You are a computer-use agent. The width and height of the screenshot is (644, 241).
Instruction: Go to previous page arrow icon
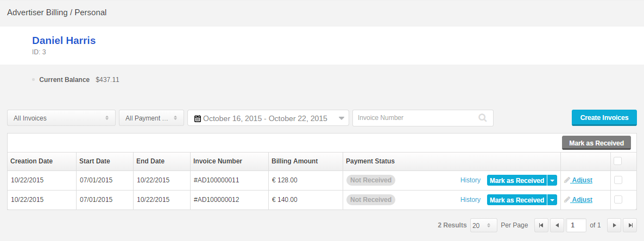pos(557,225)
